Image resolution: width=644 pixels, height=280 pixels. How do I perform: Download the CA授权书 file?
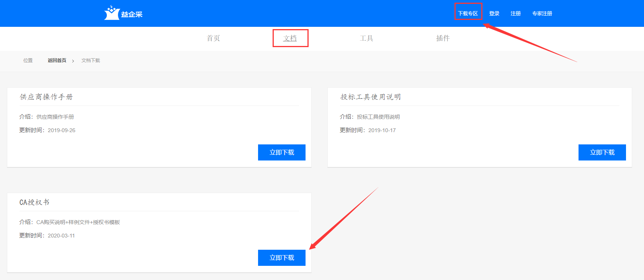point(281,258)
